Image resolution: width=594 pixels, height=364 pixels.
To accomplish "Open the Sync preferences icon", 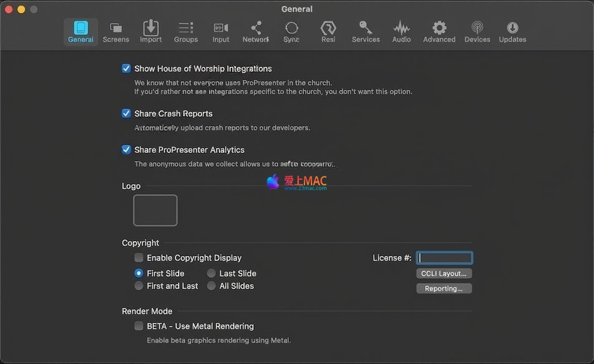I will [291, 28].
